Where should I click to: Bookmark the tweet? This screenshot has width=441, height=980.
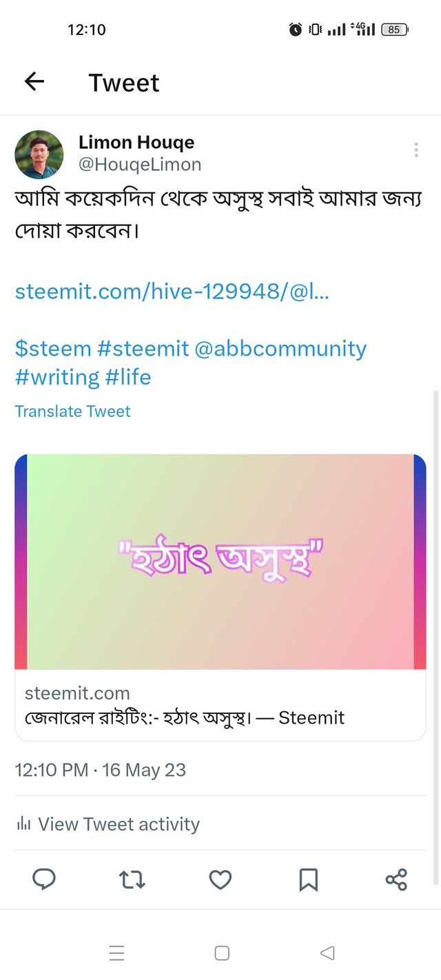(x=308, y=879)
